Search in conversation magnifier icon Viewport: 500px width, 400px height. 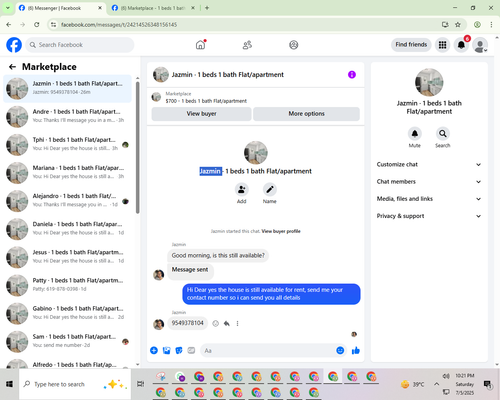(x=443, y=134)
